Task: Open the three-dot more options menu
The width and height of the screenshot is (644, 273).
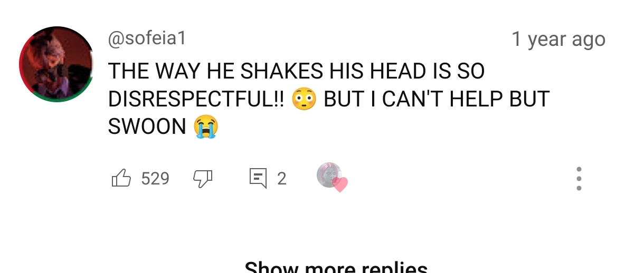Action: pos(579,179)
